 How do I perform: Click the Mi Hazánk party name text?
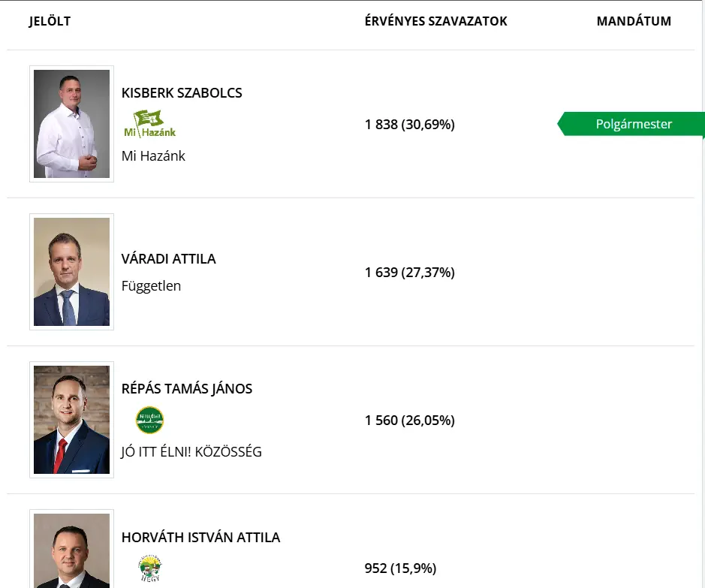153,155
